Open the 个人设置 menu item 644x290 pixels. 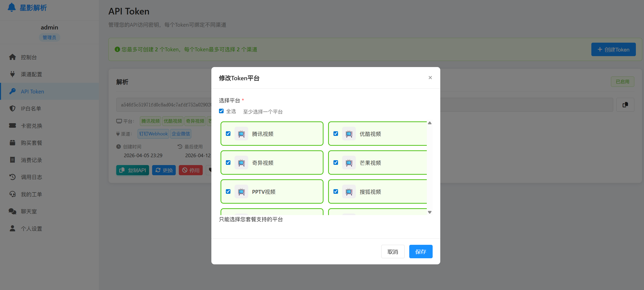(50, 229)
